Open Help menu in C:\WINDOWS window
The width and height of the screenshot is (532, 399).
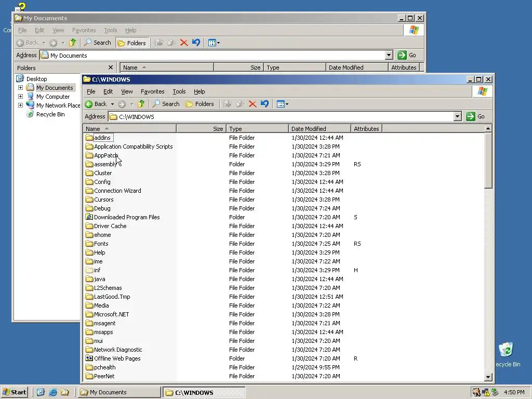199,91
